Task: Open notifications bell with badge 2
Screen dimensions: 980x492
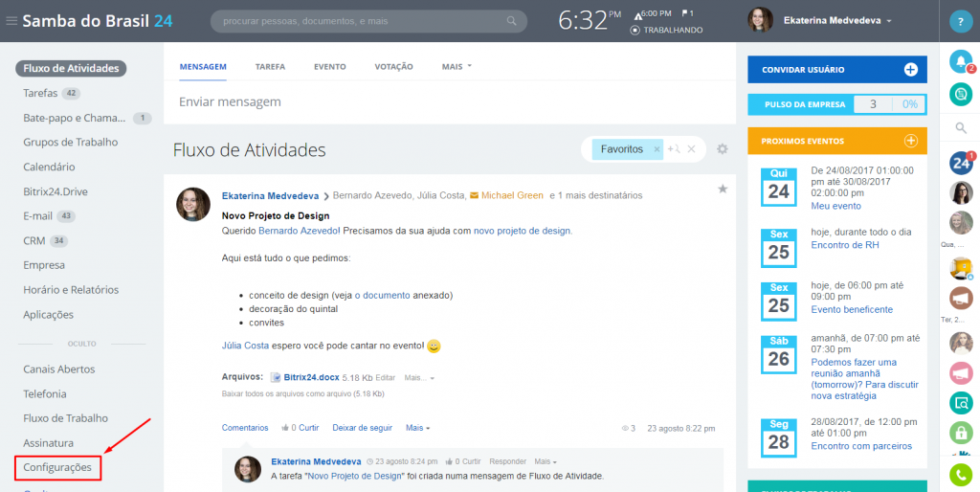Action: point(961,61)
